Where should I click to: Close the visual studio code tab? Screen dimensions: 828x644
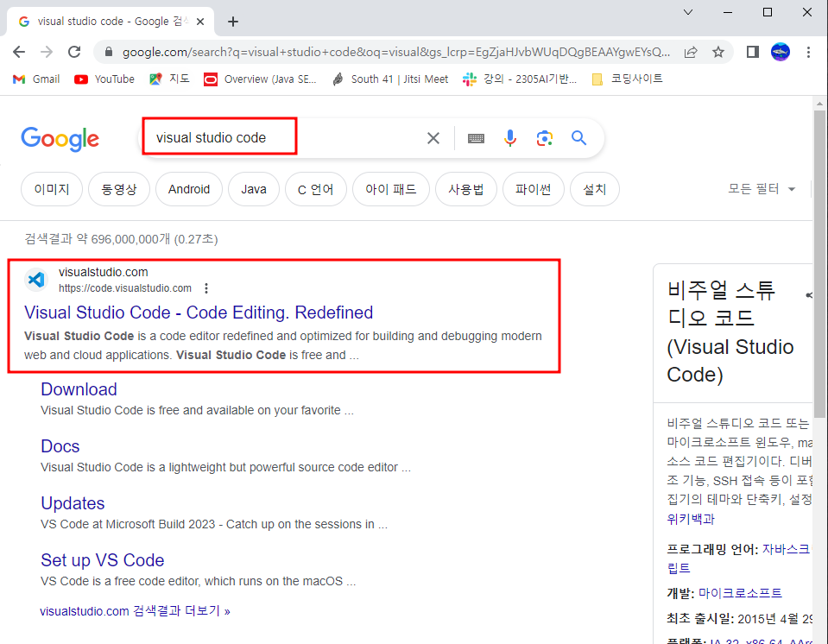coord(200,22)
